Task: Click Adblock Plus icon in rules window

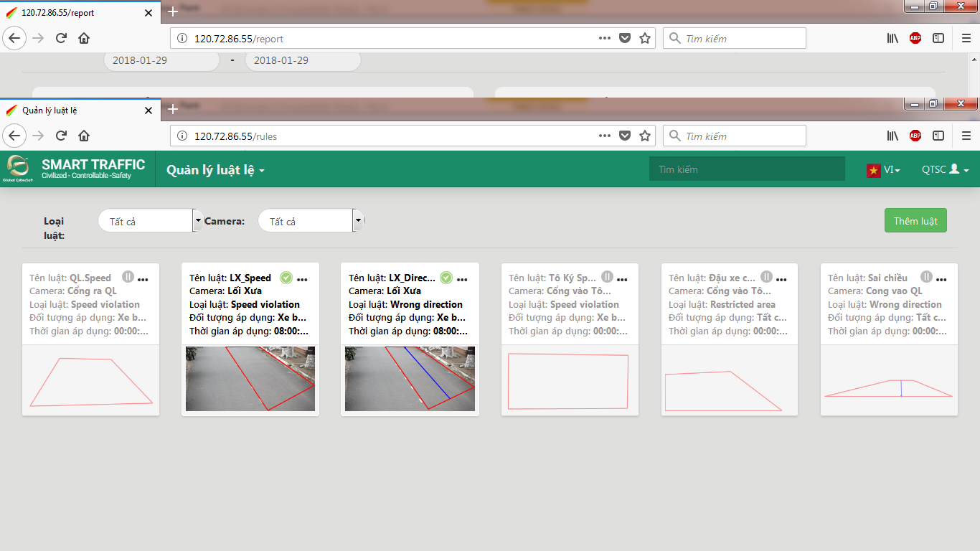Action: tap(915, 136)
